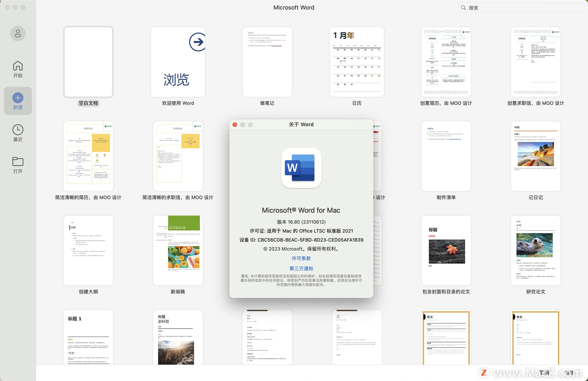Open the 新闻稿 newsletter template
588x381 pixels.
178,251
